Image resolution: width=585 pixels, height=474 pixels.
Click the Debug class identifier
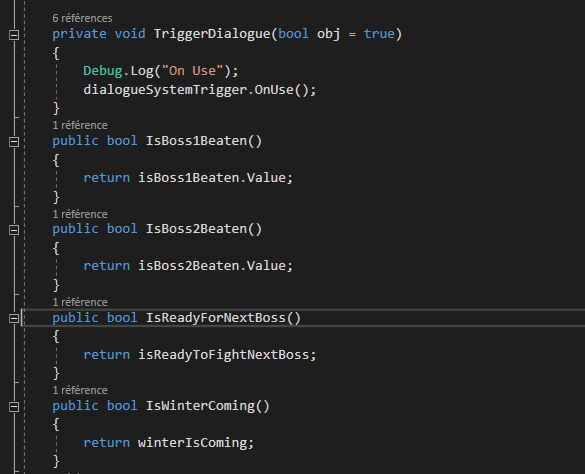pos(103,71)
